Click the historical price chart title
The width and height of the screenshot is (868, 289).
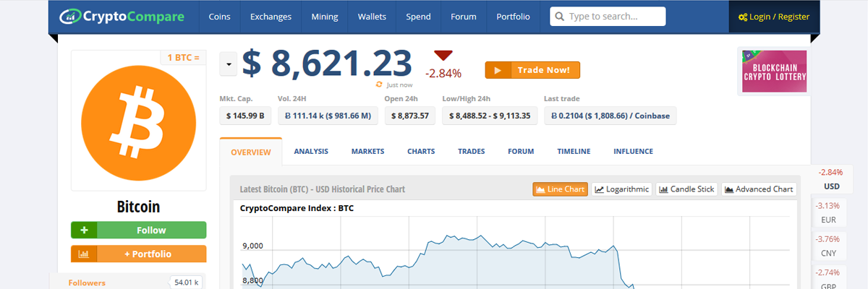323,189
